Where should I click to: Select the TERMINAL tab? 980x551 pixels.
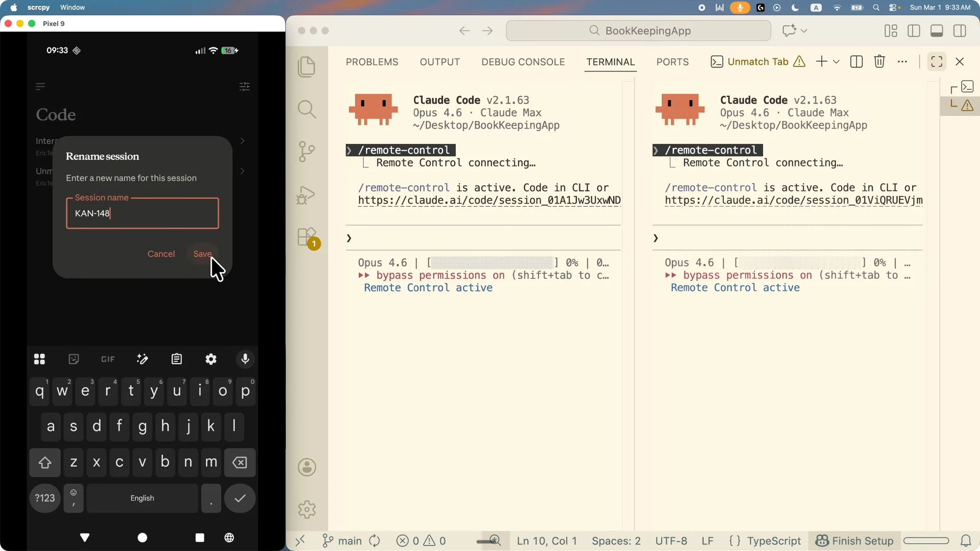(610, 62)
